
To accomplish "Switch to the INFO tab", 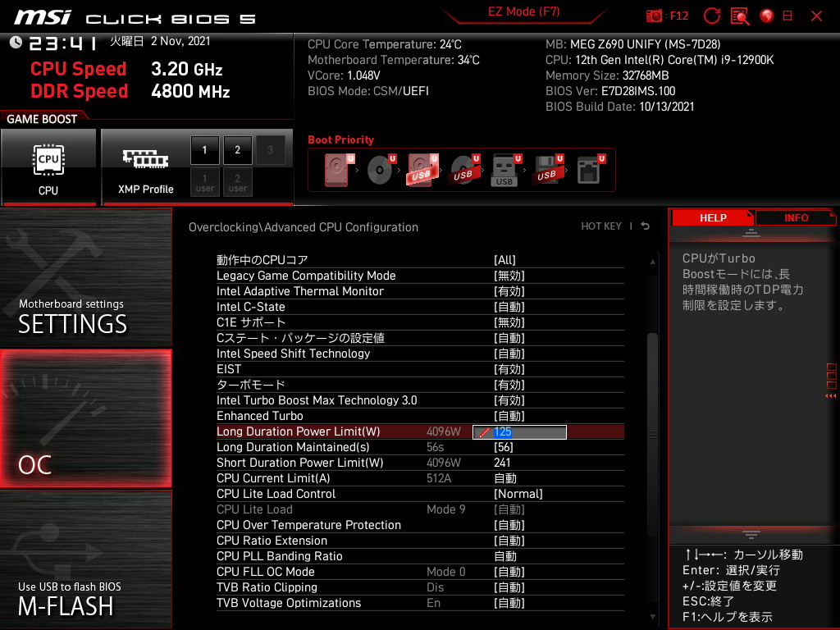I will 796,218.
